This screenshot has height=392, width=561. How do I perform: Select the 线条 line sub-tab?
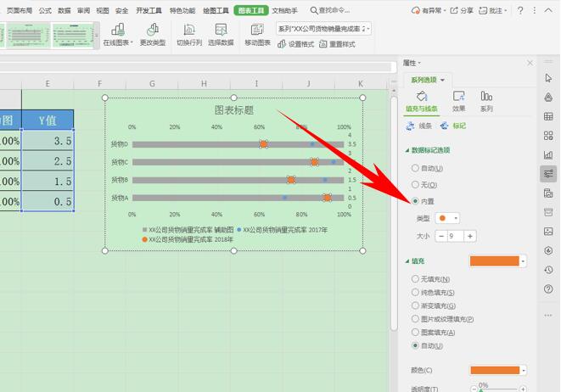pyautogui.click(x=419, y=126)
